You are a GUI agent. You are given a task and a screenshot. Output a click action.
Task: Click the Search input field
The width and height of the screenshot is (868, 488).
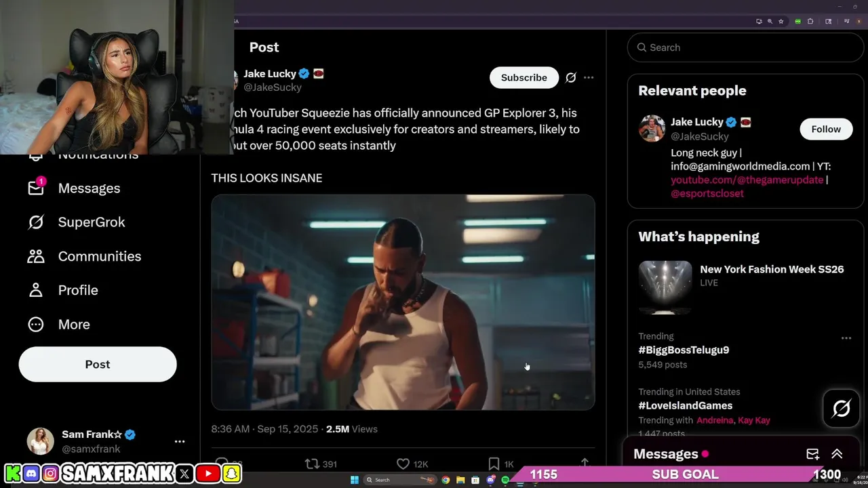pos(745,47)
